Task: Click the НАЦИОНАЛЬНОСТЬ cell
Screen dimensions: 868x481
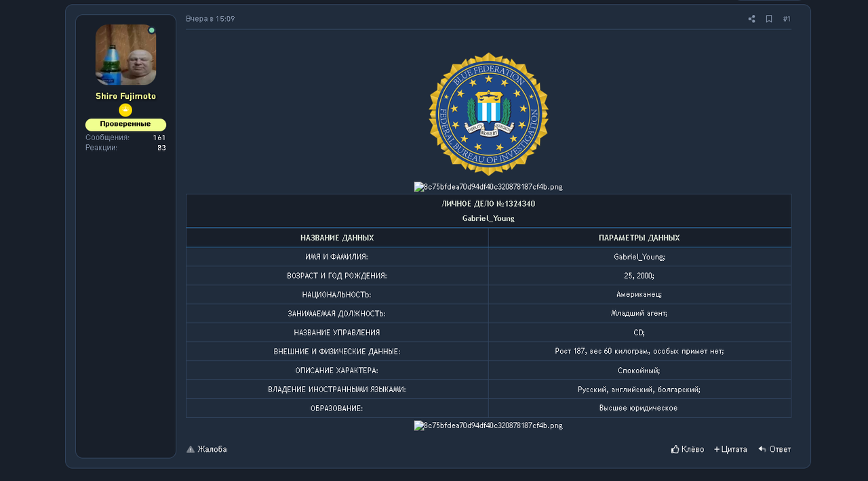Action: [337, 295]
